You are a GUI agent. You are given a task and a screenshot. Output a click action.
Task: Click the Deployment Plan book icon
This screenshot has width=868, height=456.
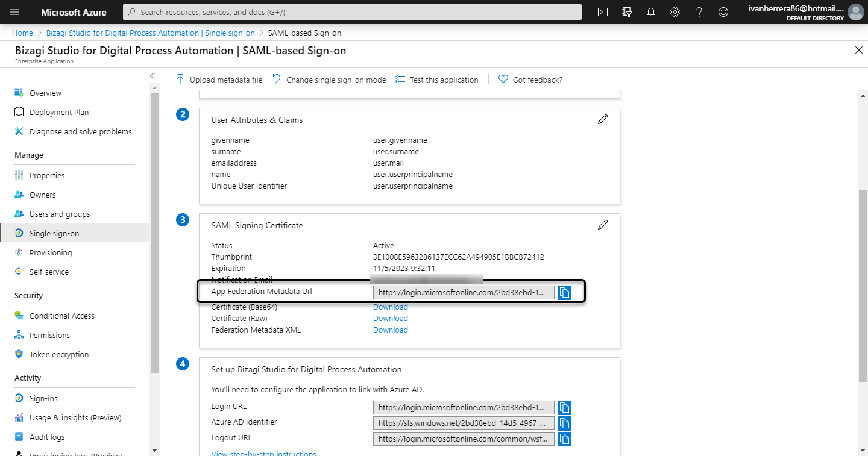coord(19,112)
